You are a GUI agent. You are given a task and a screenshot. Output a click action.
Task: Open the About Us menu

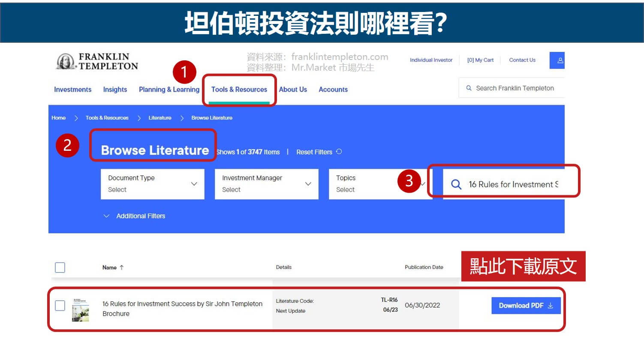pos(293,89)
